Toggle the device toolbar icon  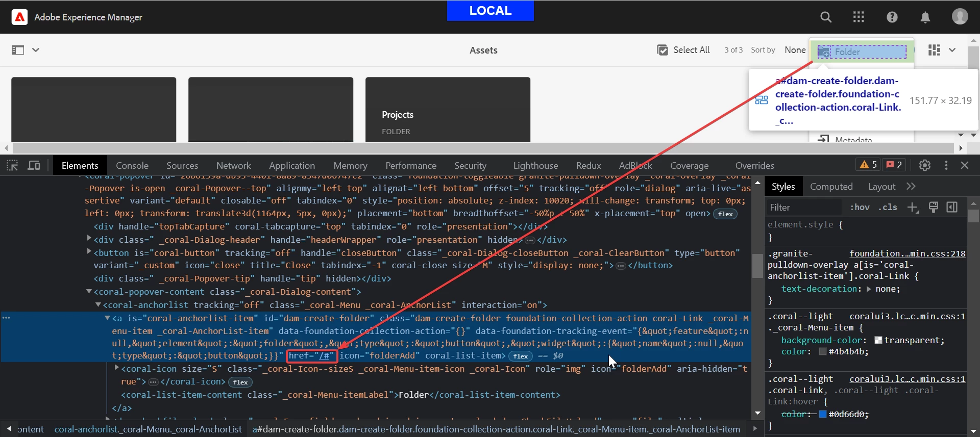pyautogui.click(x=34, y=165)
